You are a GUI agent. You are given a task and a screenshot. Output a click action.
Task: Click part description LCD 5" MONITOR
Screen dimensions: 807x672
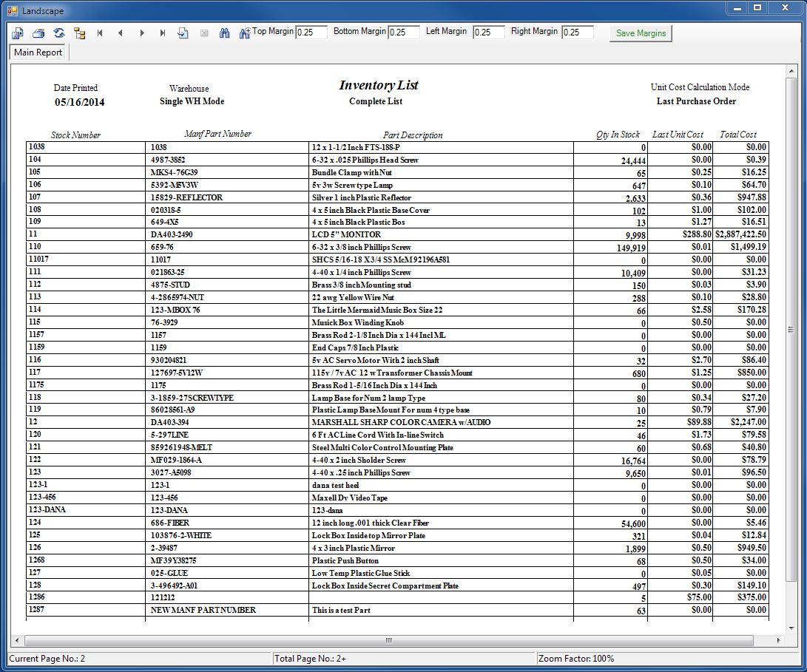tap(346, 234)
